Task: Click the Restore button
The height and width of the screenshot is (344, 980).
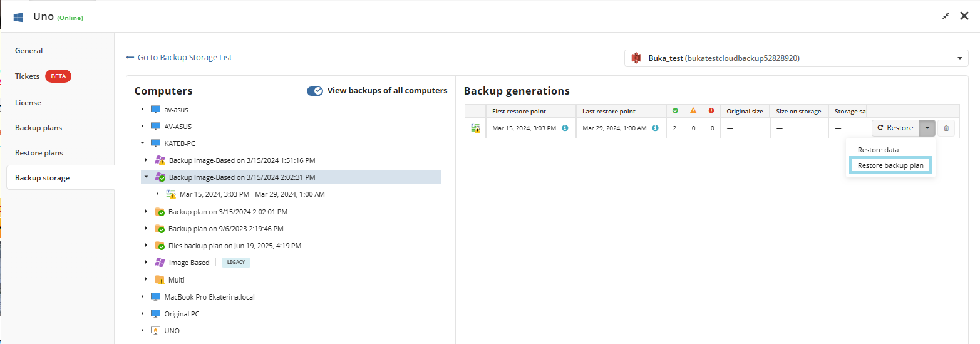Action: [895, 128]
